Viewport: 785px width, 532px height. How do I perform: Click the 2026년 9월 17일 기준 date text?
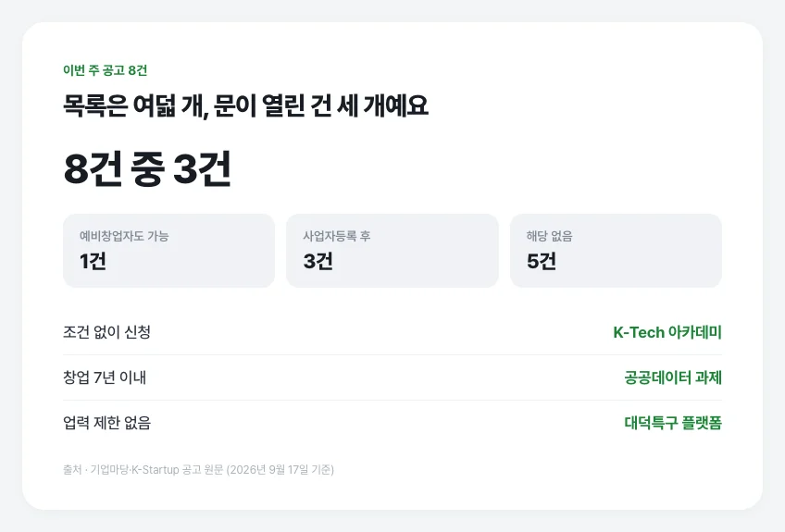(280, 469)
